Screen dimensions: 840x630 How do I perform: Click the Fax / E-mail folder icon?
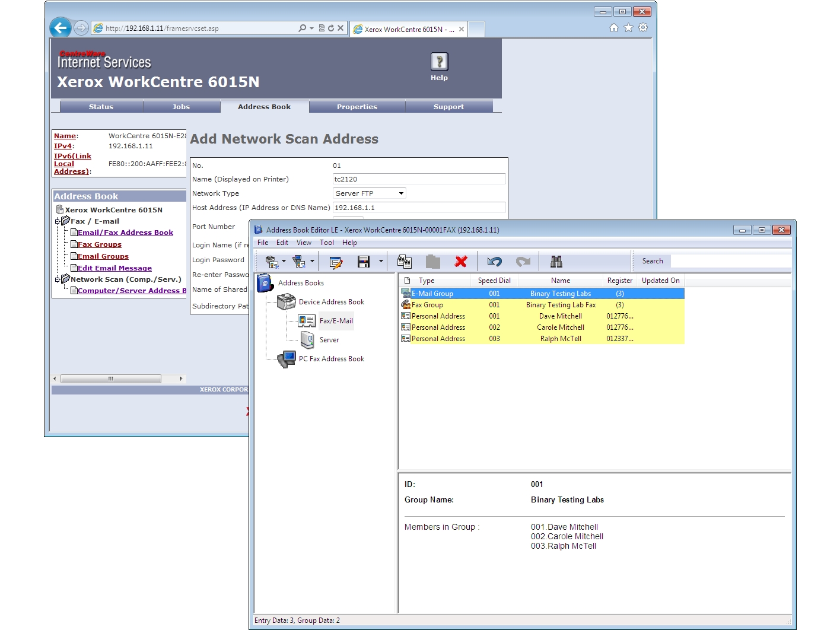pyautogui.click(x=65, y=221)
